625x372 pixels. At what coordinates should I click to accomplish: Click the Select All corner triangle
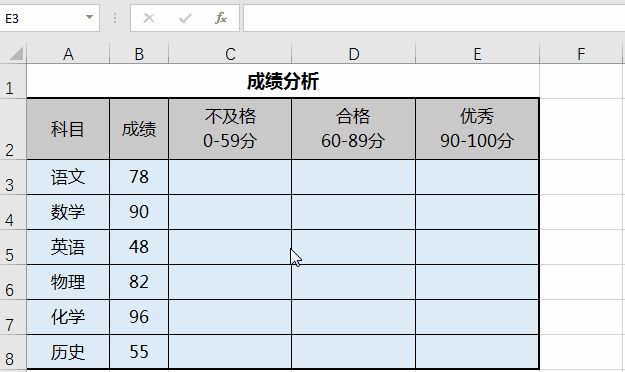click(16, 53)
